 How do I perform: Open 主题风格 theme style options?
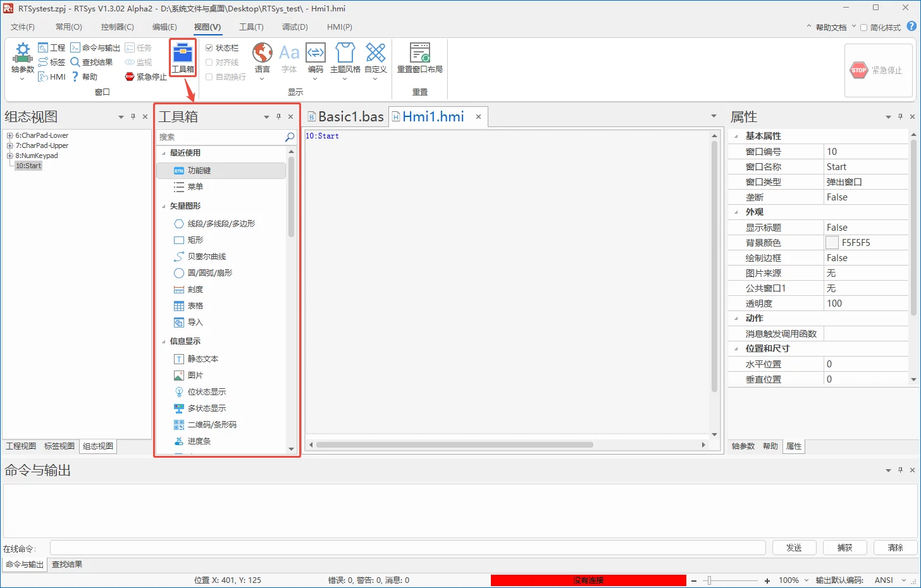[x=345, y=61]
